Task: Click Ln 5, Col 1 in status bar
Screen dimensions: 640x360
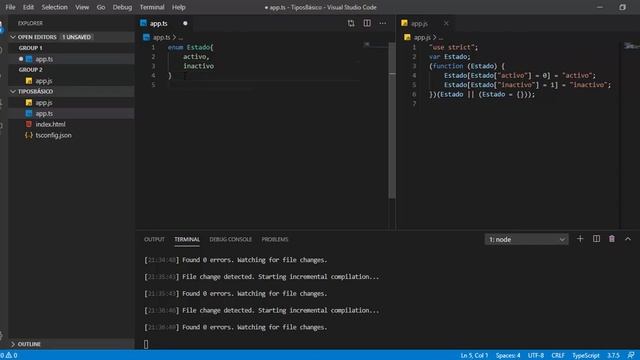Action: [x=474, y=356]
